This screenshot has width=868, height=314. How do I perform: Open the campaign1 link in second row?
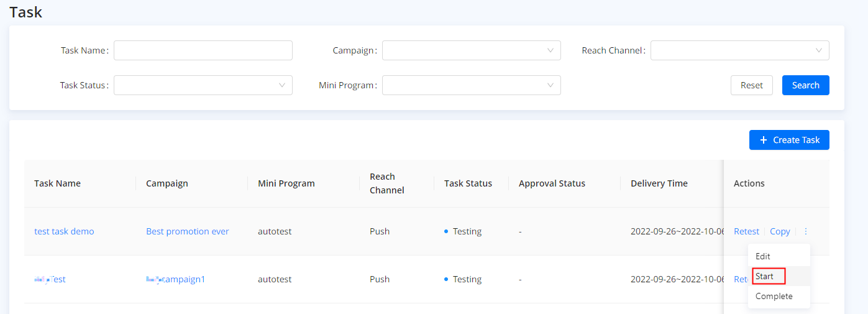pos(175,279)
